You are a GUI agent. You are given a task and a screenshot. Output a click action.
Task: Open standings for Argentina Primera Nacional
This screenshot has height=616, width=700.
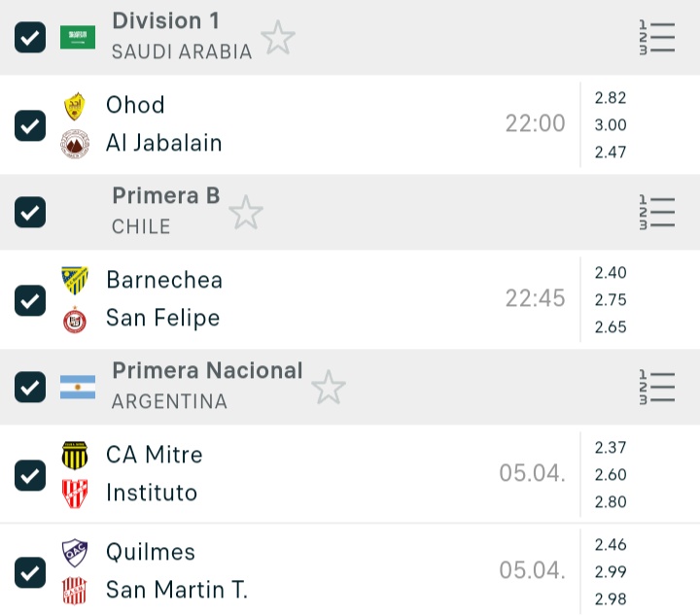pyautogui.click(x=657, y=387)
